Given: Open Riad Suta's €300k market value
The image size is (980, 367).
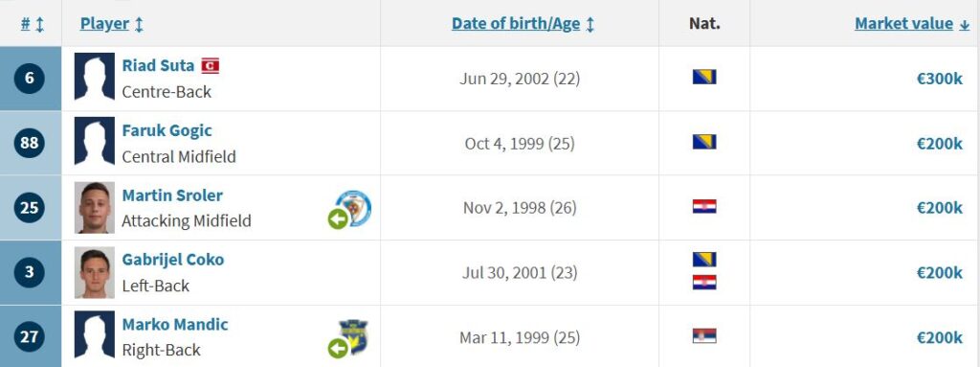Looking at the screenshot, I should coord(940,79).
